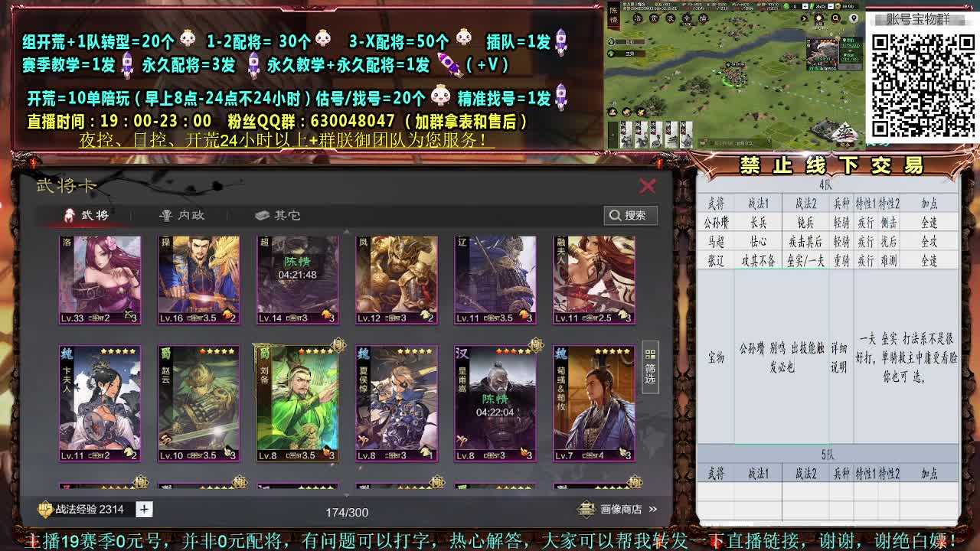Viewport: 980px width, 551px height.
Task: Click the 重骑 troop type cell
Action: click(841, 261)
